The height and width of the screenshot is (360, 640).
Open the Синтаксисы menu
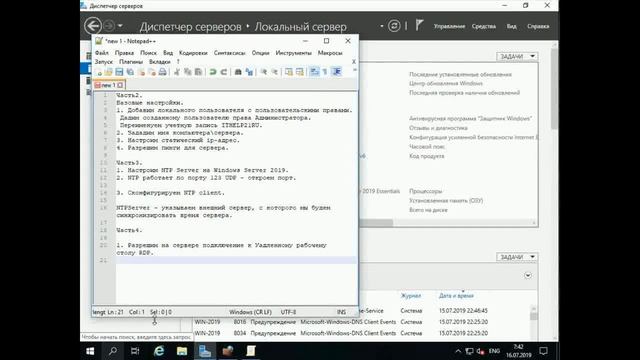[229, 53]
